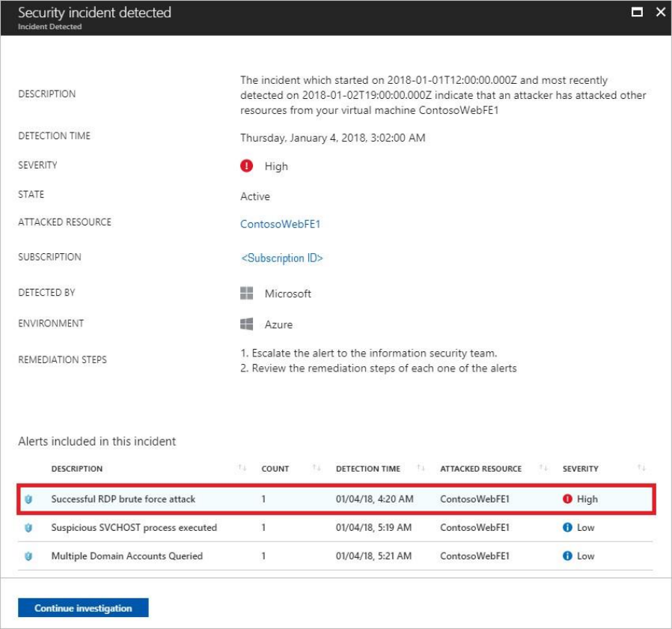Viewport: 672px width, 629px height.
Task: Click shield icon beside RDP brute force alert
Action: tap(28, 499)
